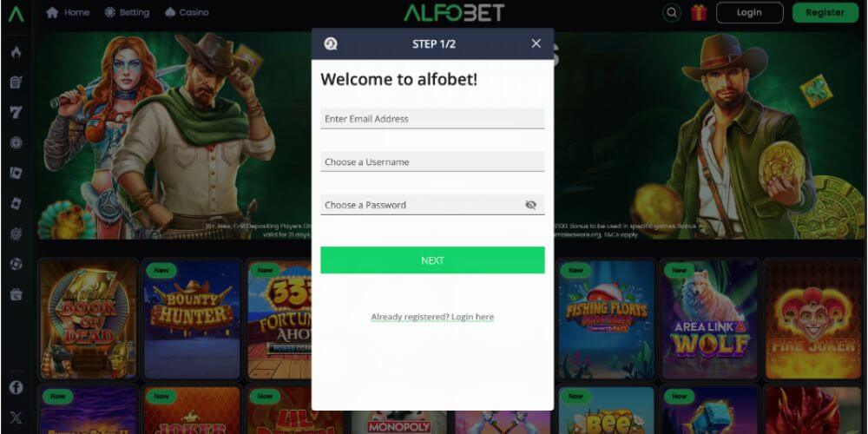Open the Casino menu item

click(187, 12)
